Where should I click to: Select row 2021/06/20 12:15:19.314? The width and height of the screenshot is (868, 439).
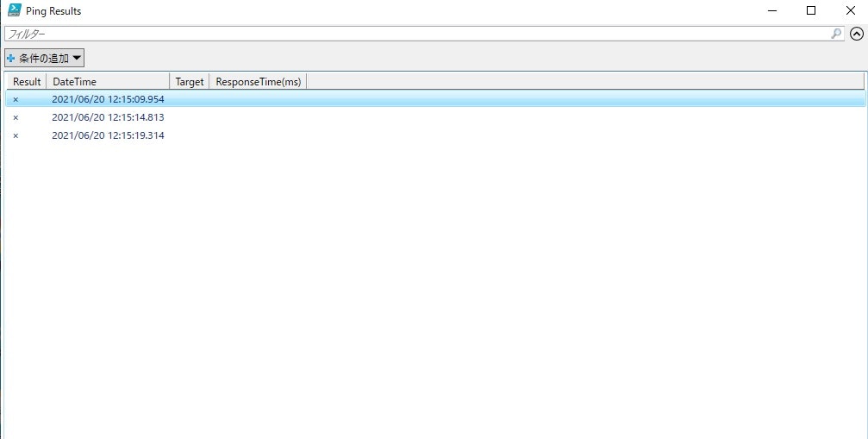point(435,135)
